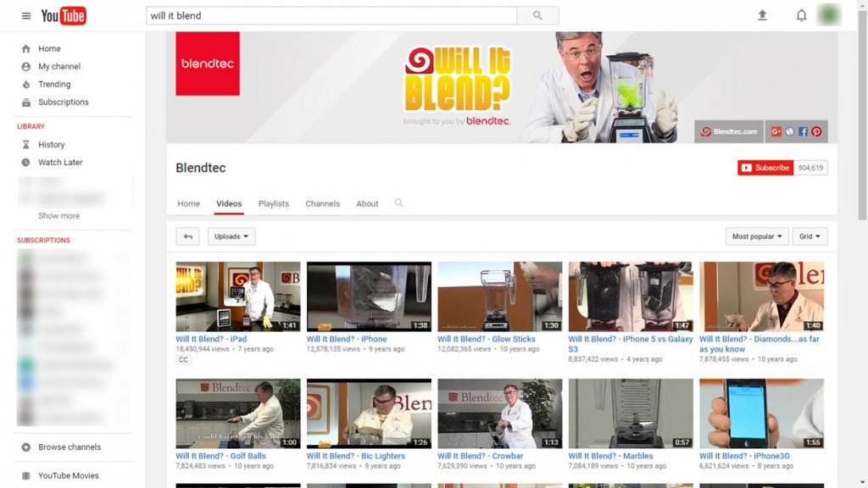Open the Blendtec.com banner link
868x488 pixels.
click(729, 131)
